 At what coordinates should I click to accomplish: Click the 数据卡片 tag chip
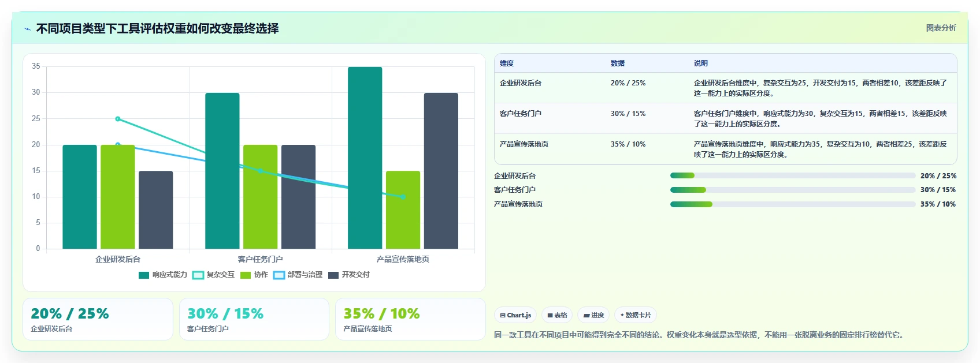636,315
